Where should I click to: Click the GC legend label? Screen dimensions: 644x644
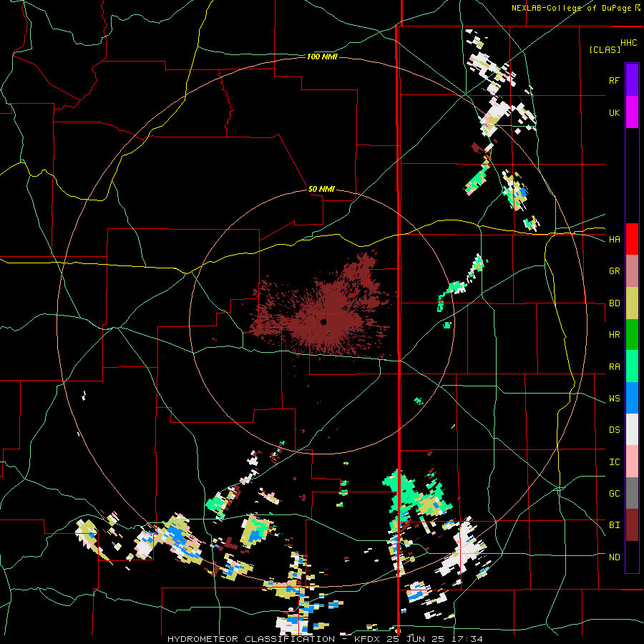click(x=614, y=494)
